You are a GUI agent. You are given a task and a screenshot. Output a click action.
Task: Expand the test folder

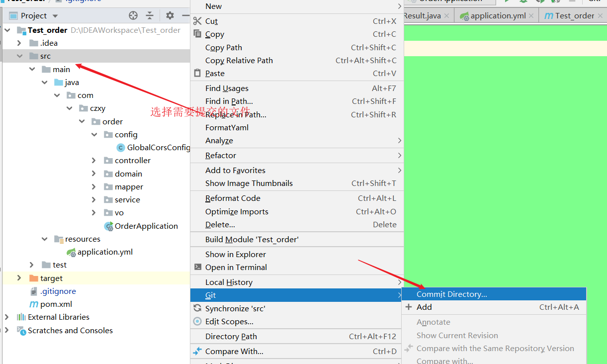[32, 265]
